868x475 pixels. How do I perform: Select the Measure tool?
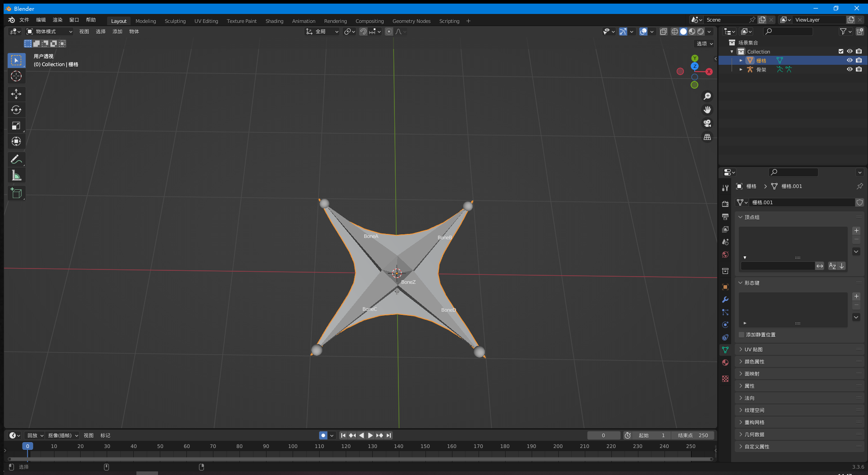[x=16, y=175]
